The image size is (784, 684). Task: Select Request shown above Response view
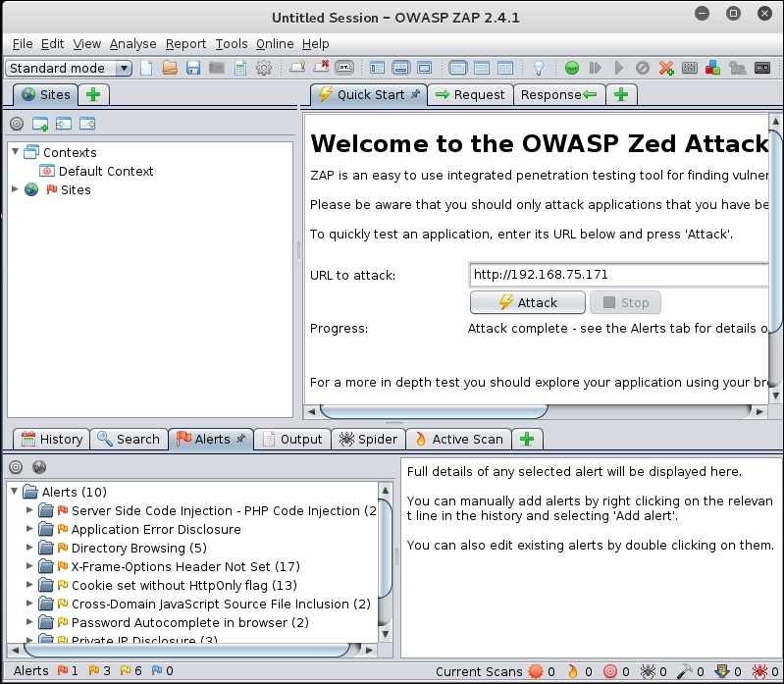pos(481,68)
